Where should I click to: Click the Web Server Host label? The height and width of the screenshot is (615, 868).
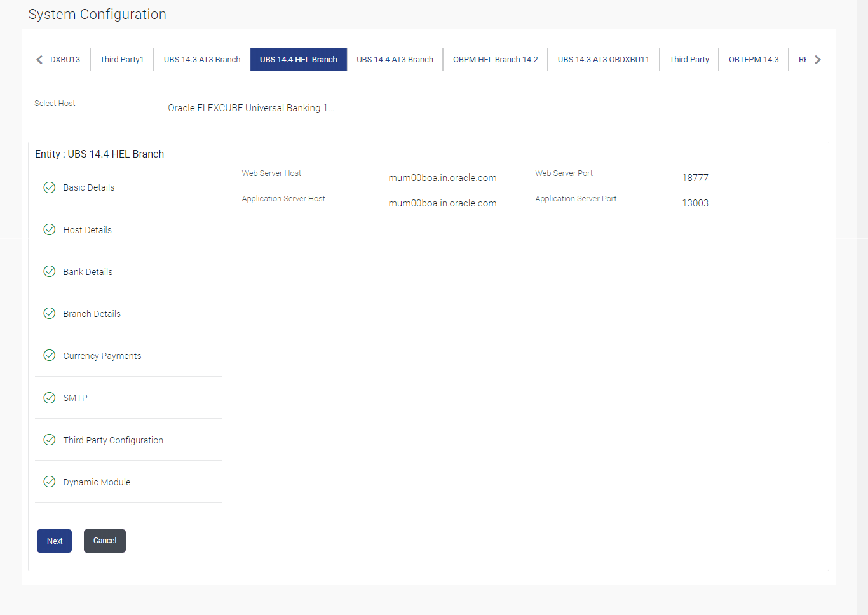point(271,173)
